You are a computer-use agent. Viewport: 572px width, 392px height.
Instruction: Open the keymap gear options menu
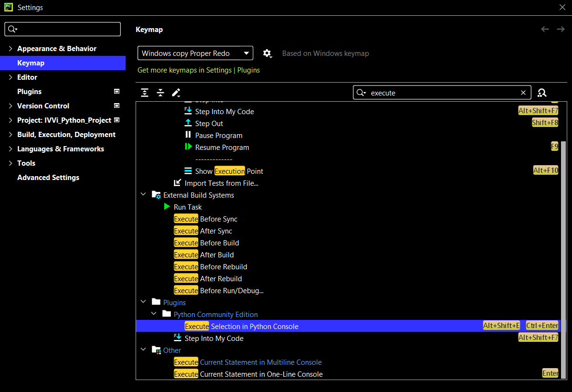(x=267, y=53)
